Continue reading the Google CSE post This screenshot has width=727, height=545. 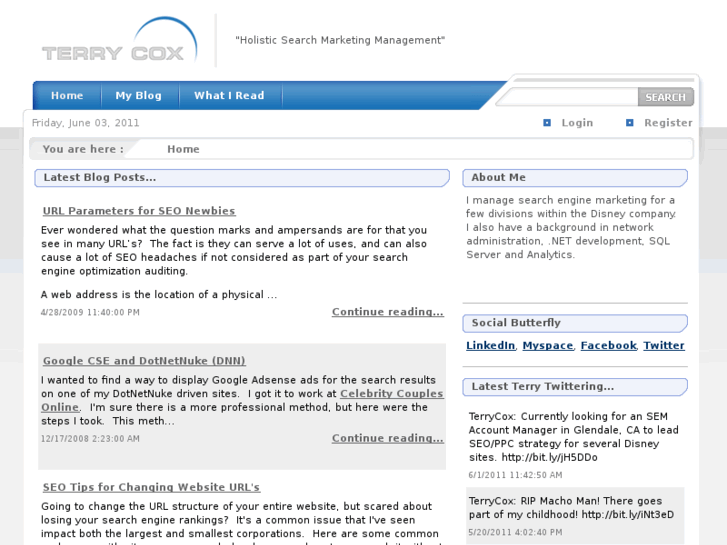387,438
